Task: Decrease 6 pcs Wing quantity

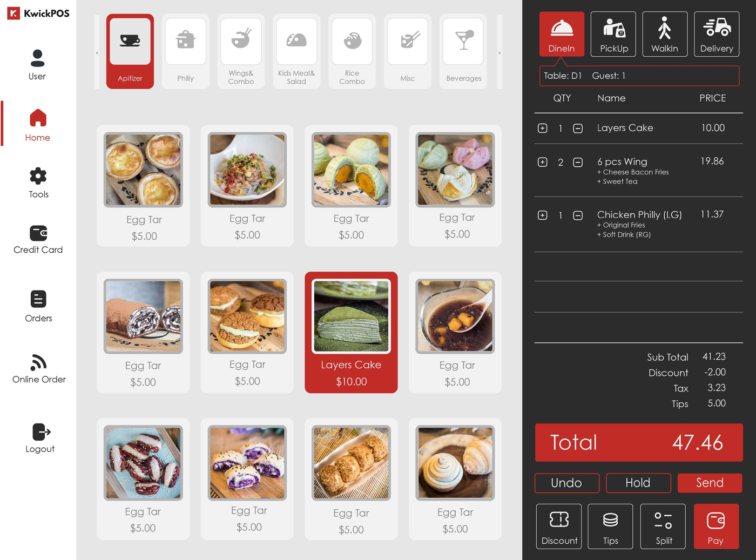Action: point(578,162)
